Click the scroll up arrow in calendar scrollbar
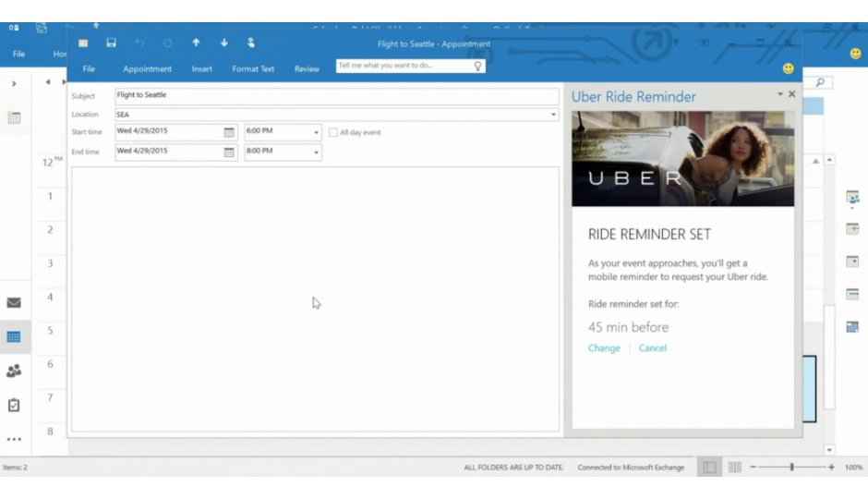 829,160
